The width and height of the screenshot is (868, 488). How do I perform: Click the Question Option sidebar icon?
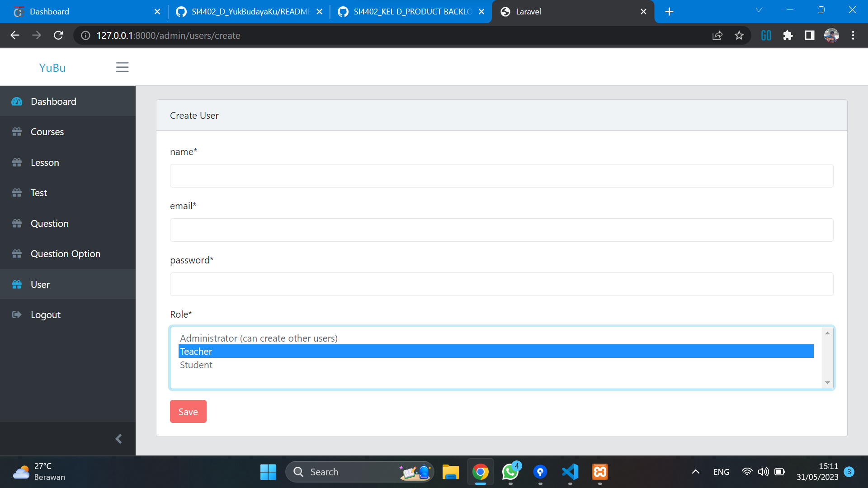(x=17, y=253)
